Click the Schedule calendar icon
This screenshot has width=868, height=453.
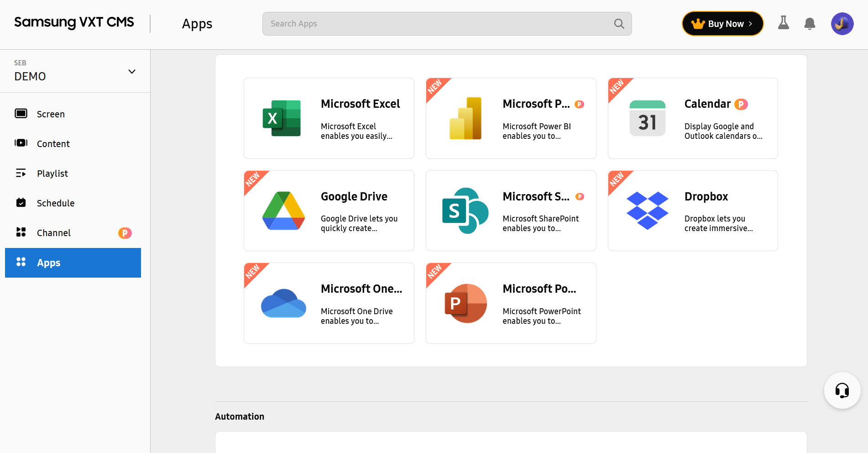[x=21, y=202]
